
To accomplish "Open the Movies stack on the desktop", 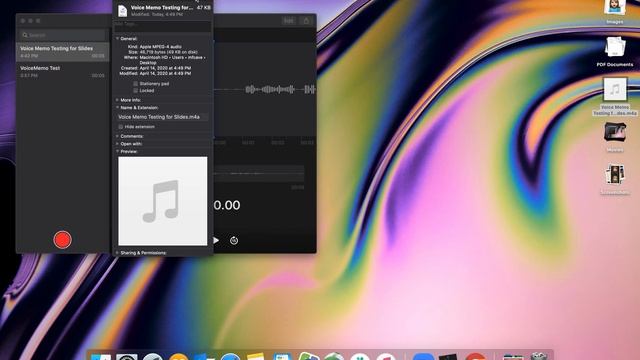I will pos(615,137).
